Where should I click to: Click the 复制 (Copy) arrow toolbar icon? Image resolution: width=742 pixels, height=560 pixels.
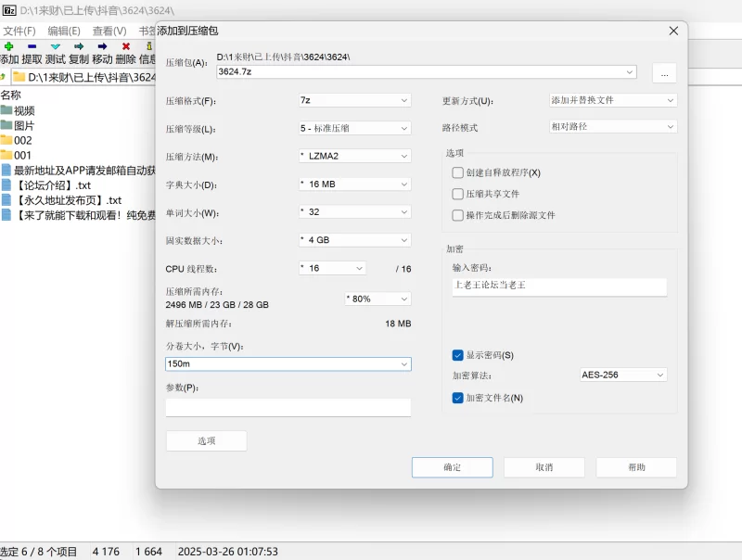point(79,45)
